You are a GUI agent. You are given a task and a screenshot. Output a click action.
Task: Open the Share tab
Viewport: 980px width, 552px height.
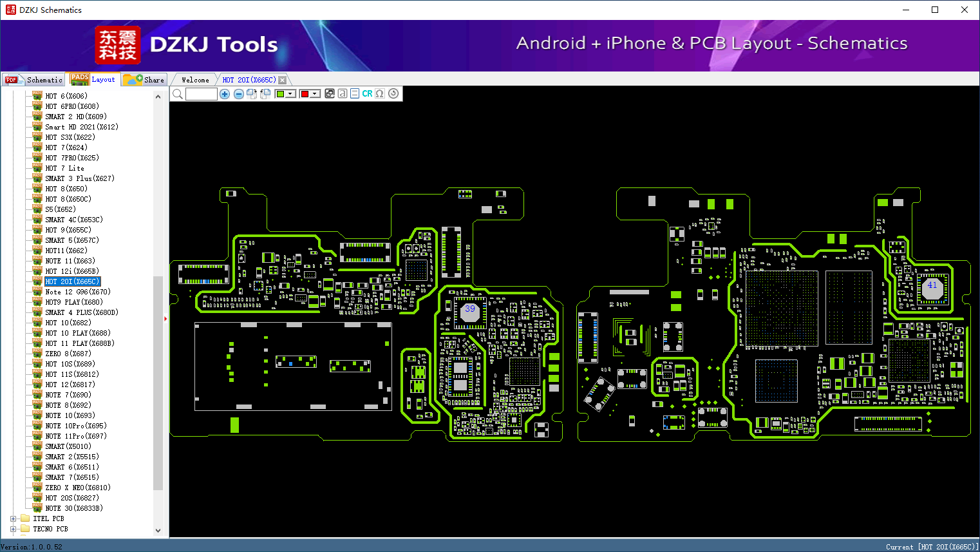tap(144, 80)
